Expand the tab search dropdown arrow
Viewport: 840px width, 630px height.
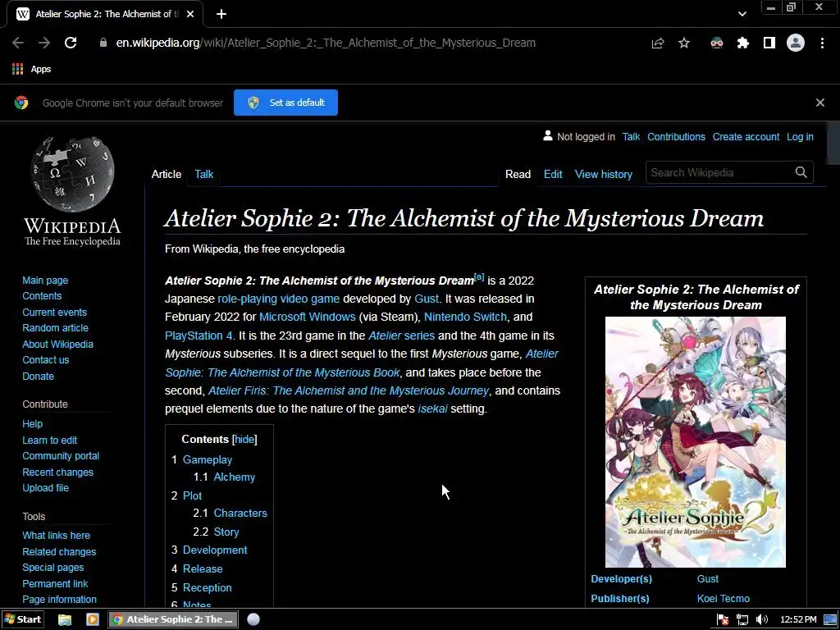(742, 14)
